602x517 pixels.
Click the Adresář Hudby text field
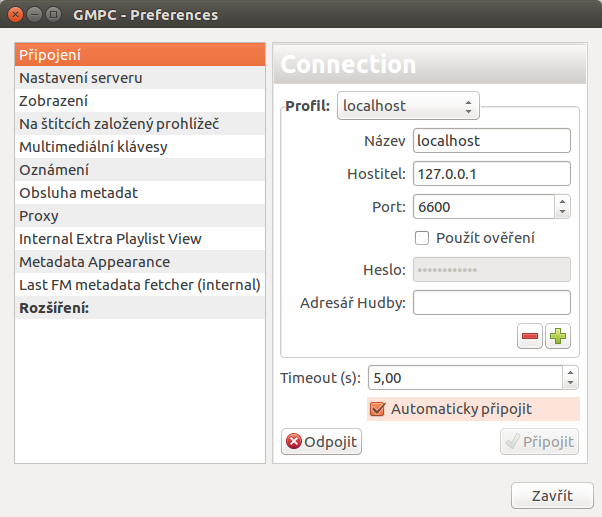click(492, 302)
